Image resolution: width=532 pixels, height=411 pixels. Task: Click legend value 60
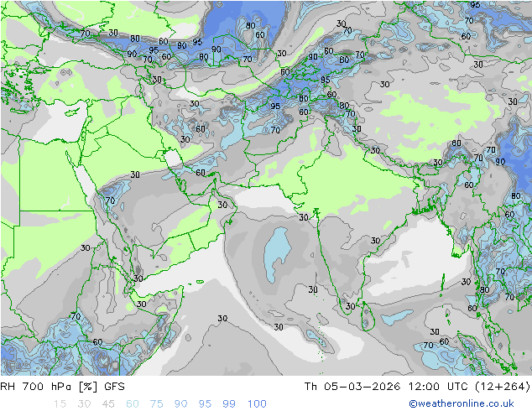[133, 404]
